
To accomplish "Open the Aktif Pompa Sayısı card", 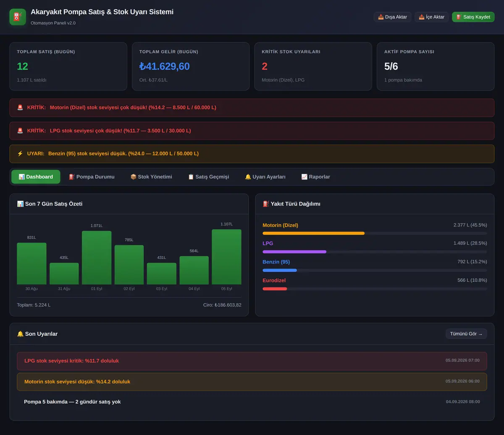I will click(436, 66).
